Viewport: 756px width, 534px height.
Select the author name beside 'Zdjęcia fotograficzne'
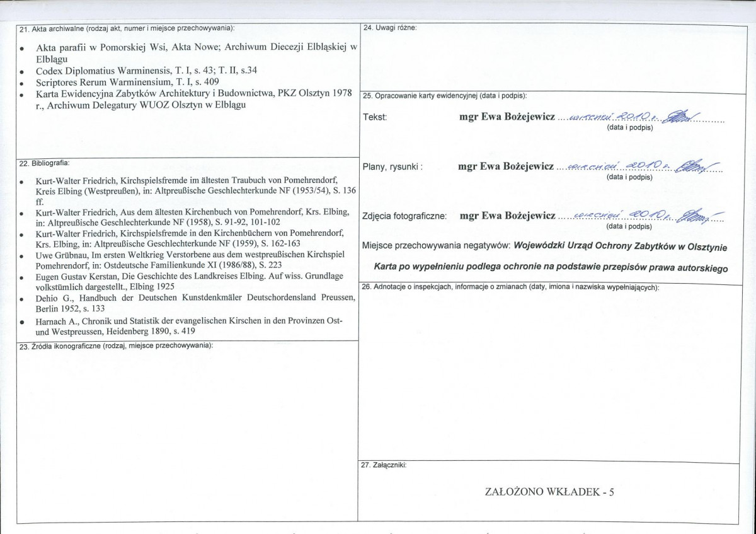coord(508,216)
